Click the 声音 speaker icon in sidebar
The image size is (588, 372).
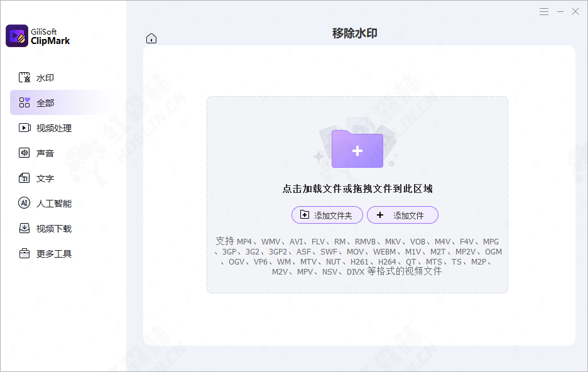point(24,153)
